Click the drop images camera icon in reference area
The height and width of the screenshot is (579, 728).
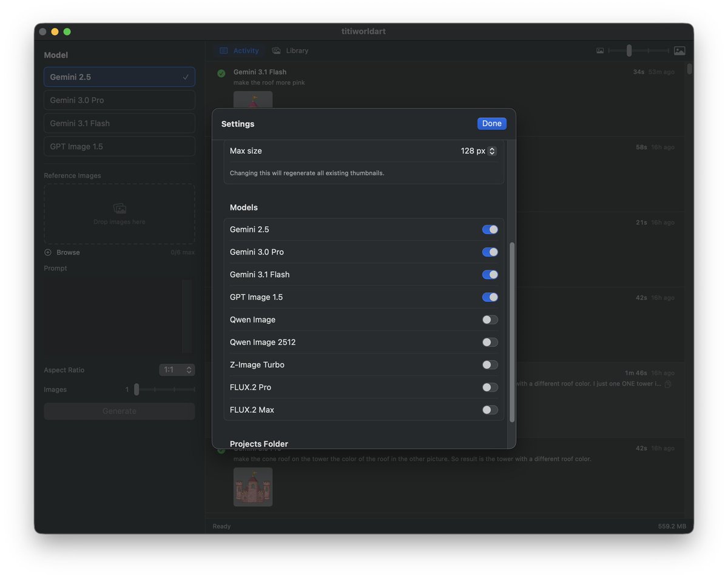(x=120, y=208)
